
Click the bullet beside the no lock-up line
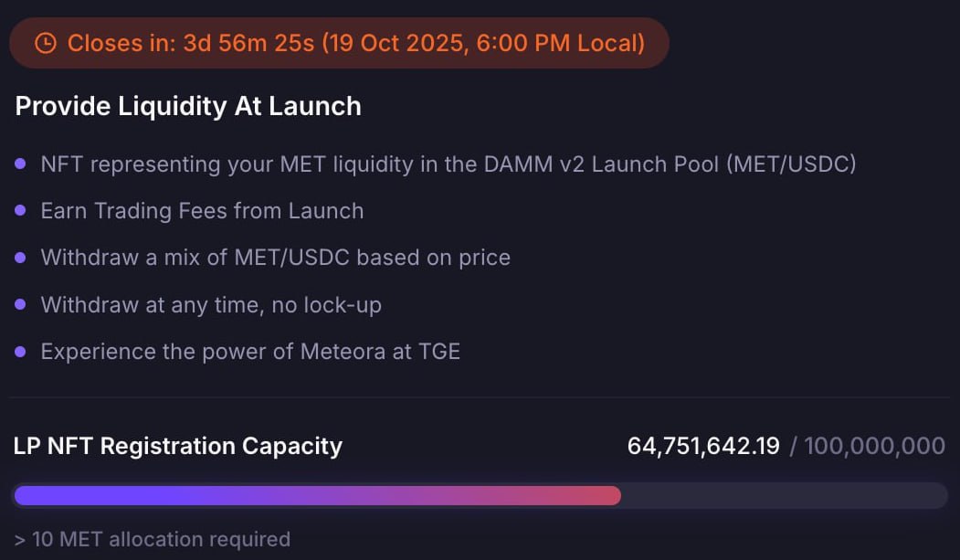[x=20, y=304]
